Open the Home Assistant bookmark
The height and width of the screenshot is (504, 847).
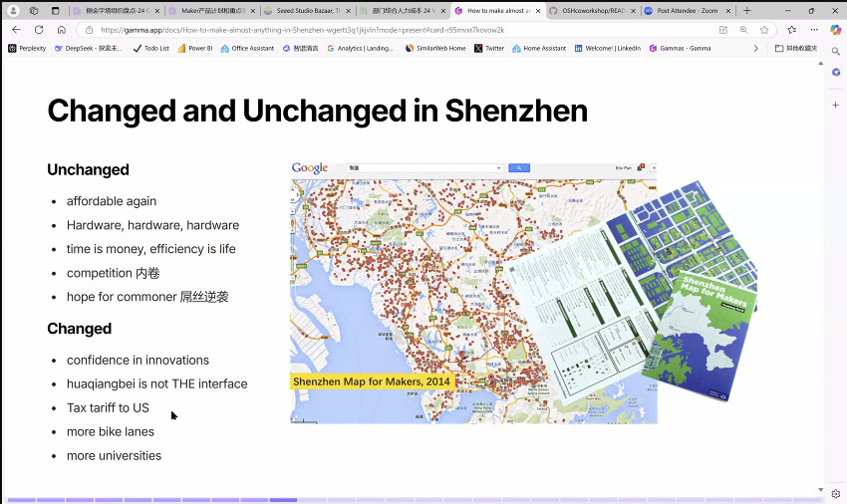pos(539,48)
